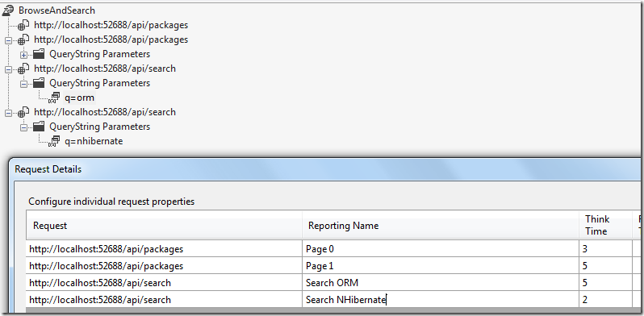The image size is (644, 316).
Task: Click the globe icon of the api/search request holding q=orm
Action: [x=23, y=69]
